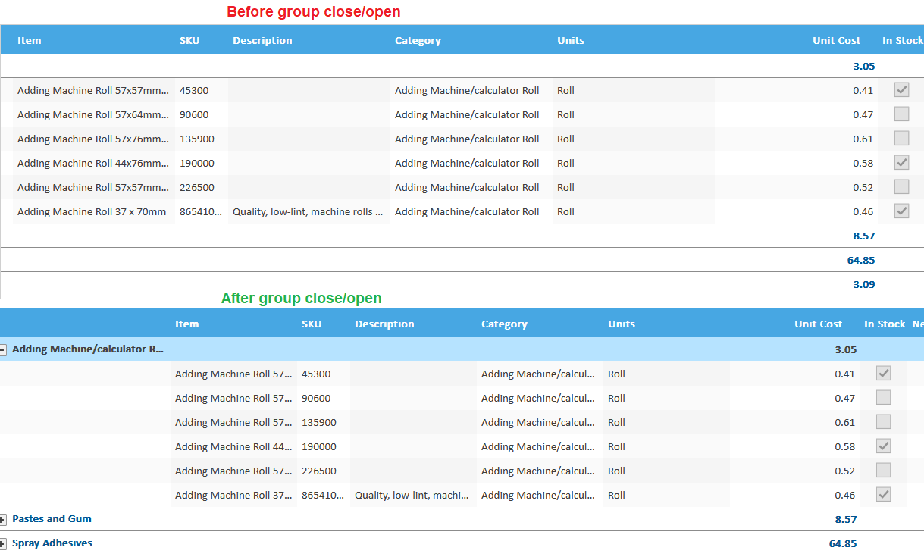Image resolution: width=924 pixels, height=560 pixels.
Task: Sort by Item column in After grid
Action: click(x=187, y=324)
